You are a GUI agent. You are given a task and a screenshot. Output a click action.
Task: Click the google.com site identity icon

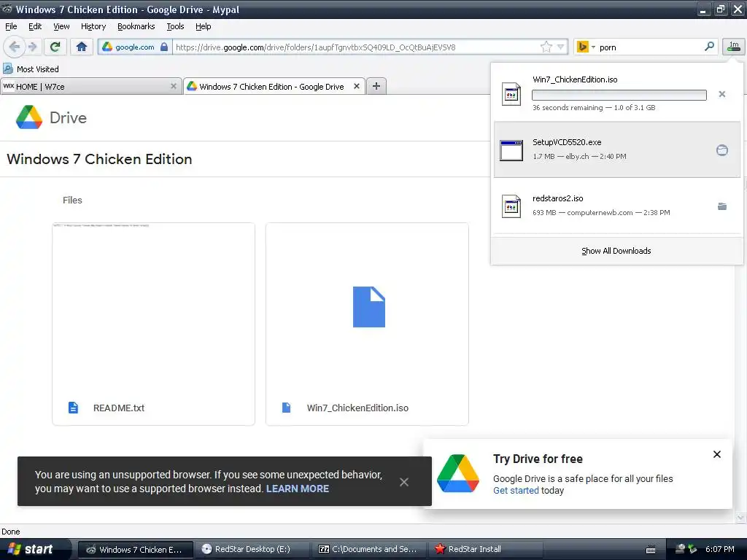(134, 47)
